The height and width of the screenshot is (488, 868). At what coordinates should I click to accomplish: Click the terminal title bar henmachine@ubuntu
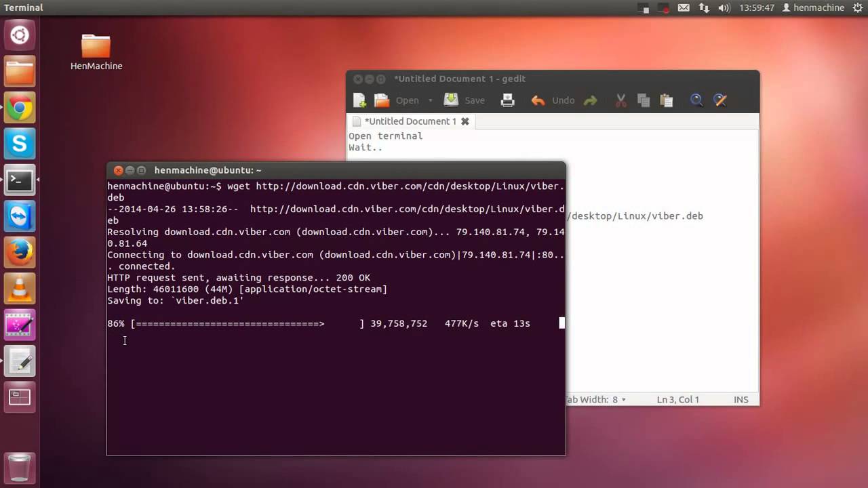click(336, 170)
